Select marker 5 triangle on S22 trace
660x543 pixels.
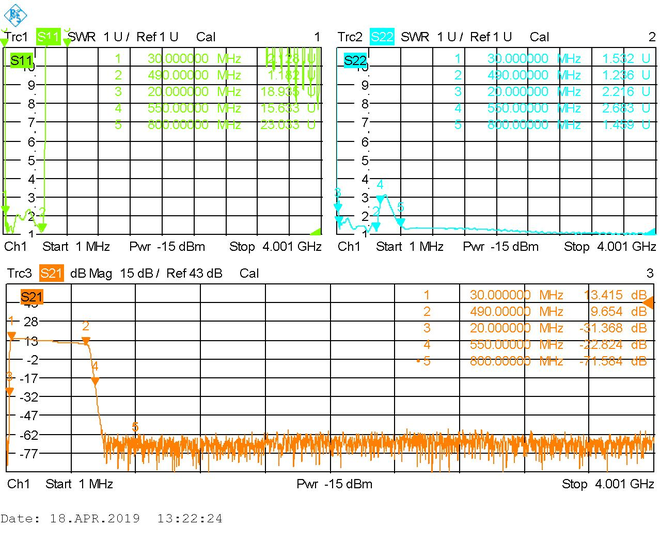pyautogui.click(x=400, y=222)
